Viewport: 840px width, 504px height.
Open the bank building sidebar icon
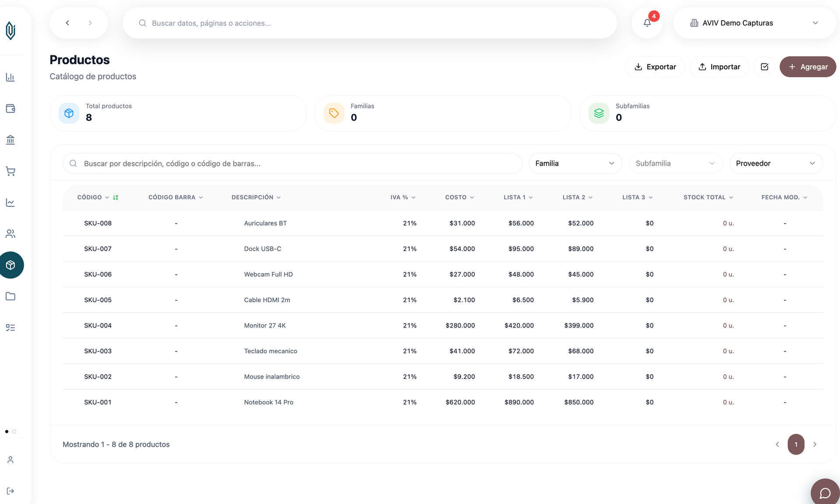coord(10,140)
